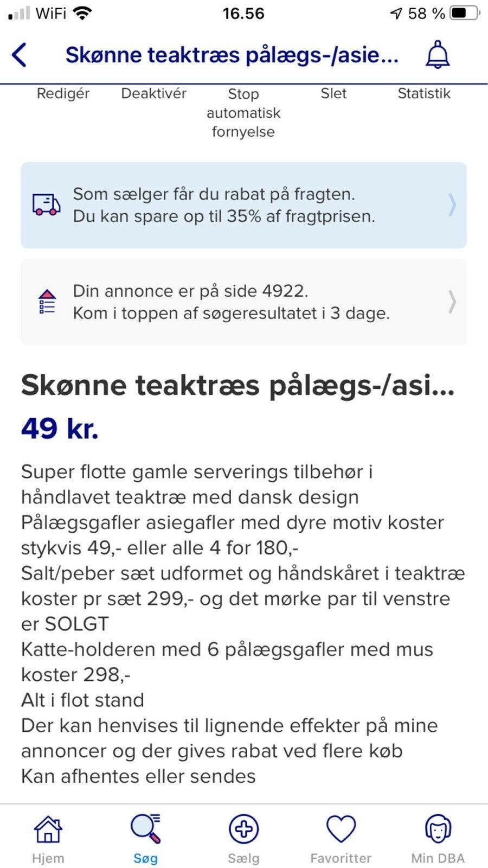
Task: Tap the Søg magnifier icon
Action: click(x=145, y=829)
